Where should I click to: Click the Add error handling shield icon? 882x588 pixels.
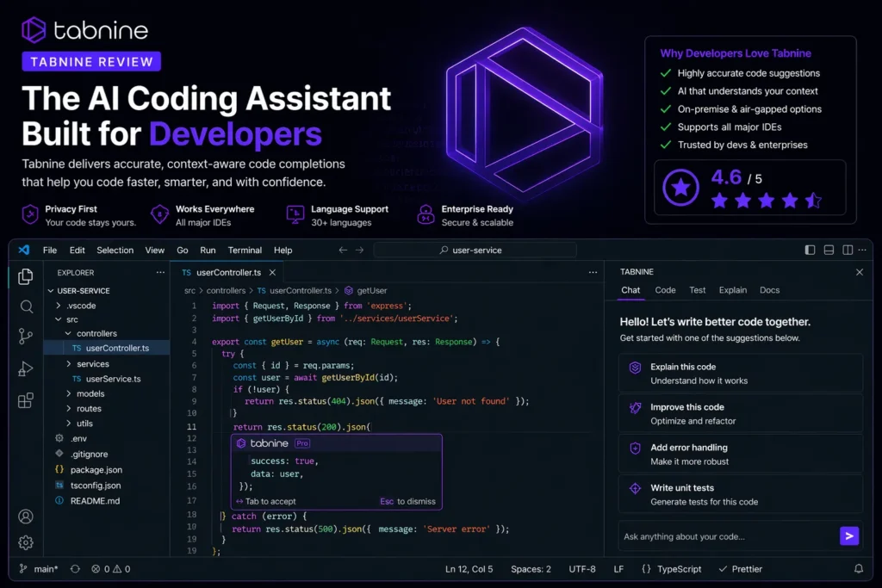point(635,448)
